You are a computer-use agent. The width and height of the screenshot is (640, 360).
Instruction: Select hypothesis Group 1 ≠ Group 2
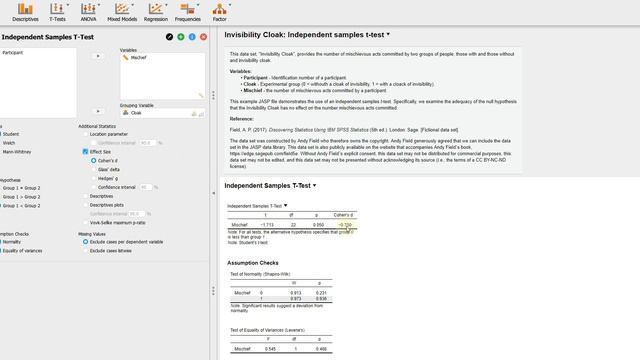click(21, 188)
